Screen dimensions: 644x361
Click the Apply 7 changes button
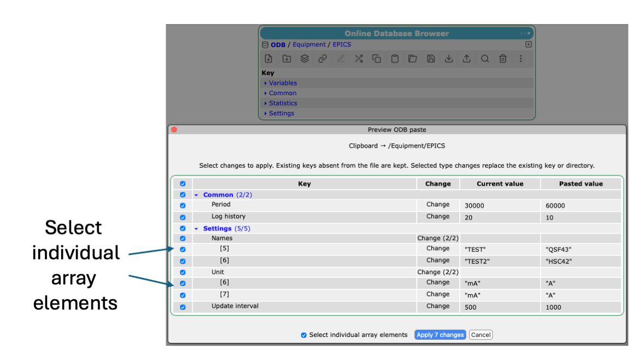pos(440,335)
